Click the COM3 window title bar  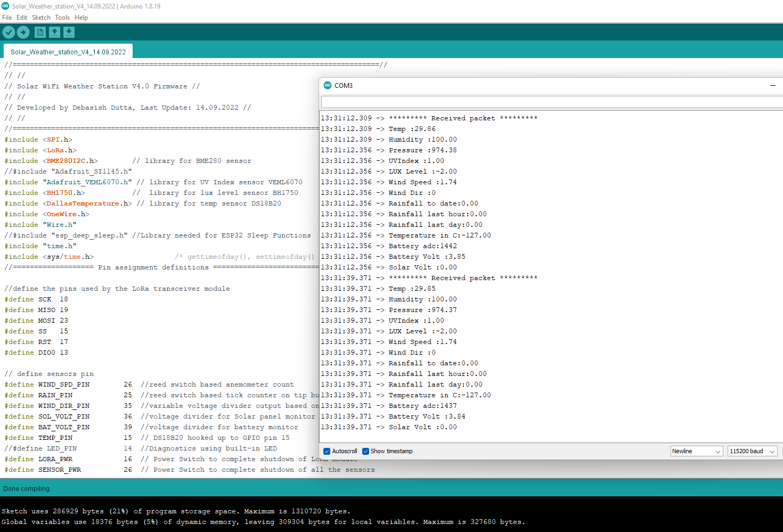click(x=533, y=85)
